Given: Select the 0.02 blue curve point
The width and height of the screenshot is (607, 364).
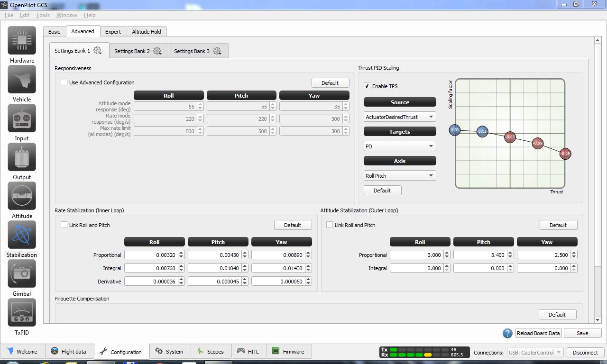Looking at the screenshot, I should coord(482,131).
